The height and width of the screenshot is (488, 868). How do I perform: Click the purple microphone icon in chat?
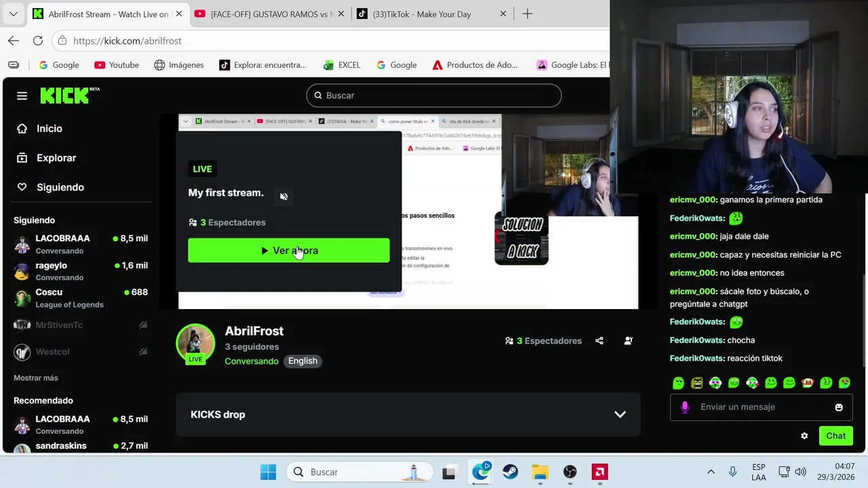[x=685, y=407]
